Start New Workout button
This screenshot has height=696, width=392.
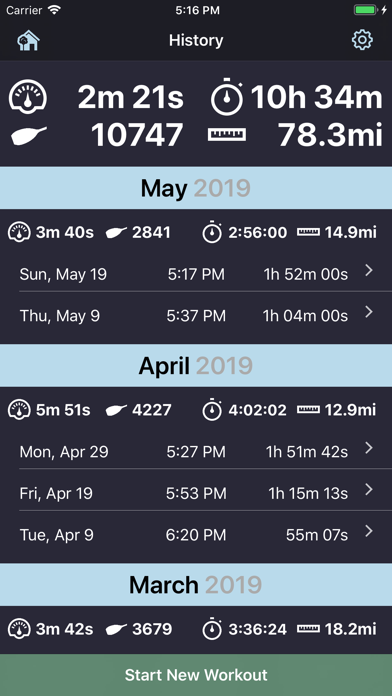pos(196,675)
